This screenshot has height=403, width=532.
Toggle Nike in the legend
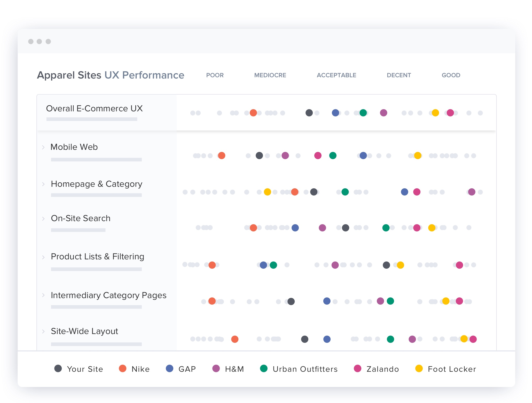(140, 369)
